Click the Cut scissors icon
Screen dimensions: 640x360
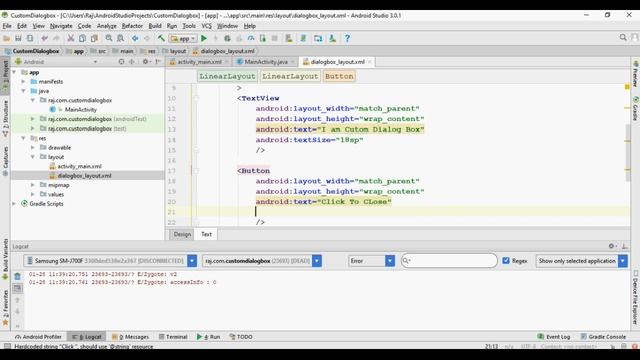tap(71, 38)
